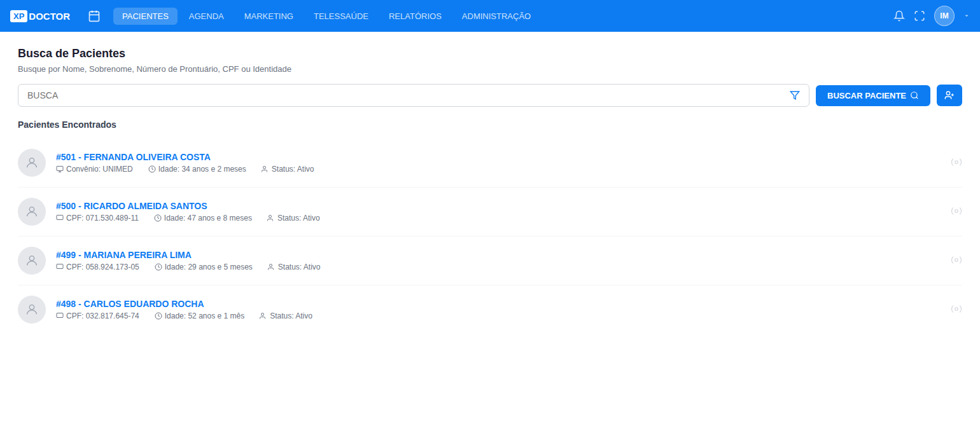Open options icon for Carlos Eduardo Rocha
Image resolution: width=980 pixels, height=445 pixels.
tap(956, 309)
